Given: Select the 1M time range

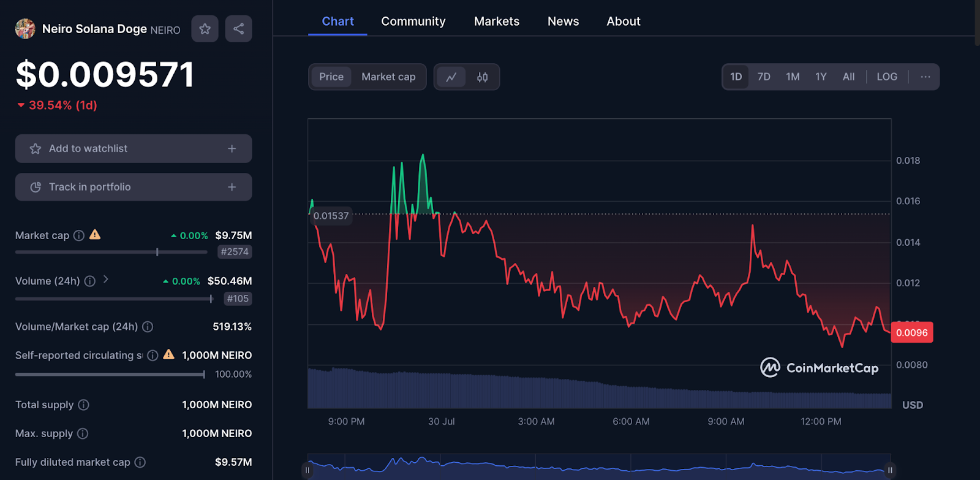Looking at the screenshot, I should click(793, 77).
